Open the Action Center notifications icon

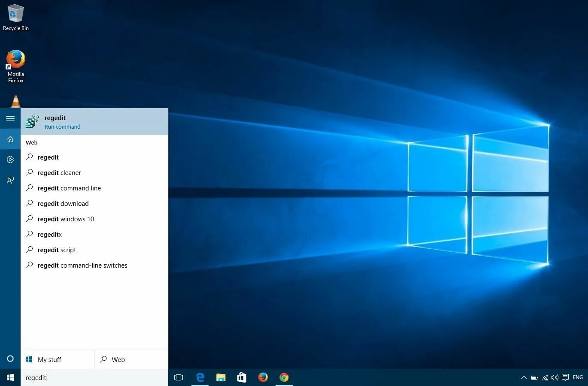[x=566, y=377]
